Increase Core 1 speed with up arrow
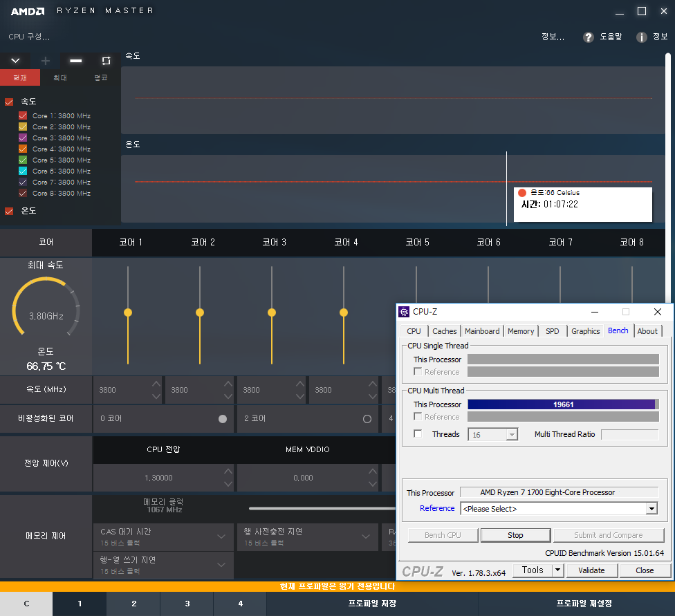Screen dimensions: 675x616 tap(156, 383)
